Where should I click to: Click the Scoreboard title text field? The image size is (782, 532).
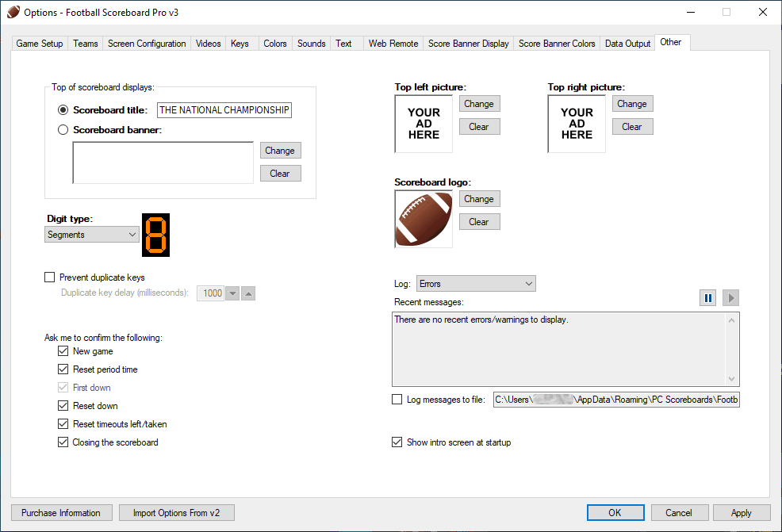(224, 110)
